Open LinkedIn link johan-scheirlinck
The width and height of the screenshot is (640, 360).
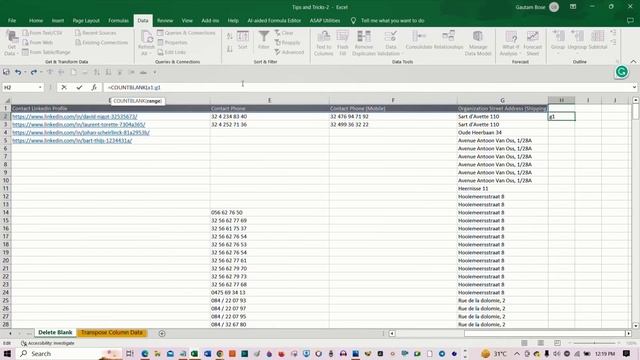click(x=81, y=133)
